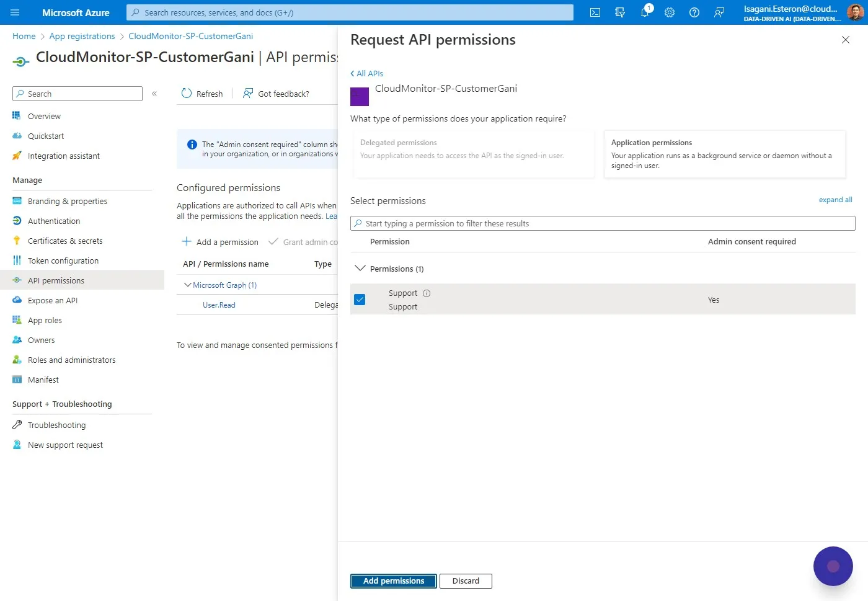
Task: Focus the permission filter text box
Action: pos(603,223)
